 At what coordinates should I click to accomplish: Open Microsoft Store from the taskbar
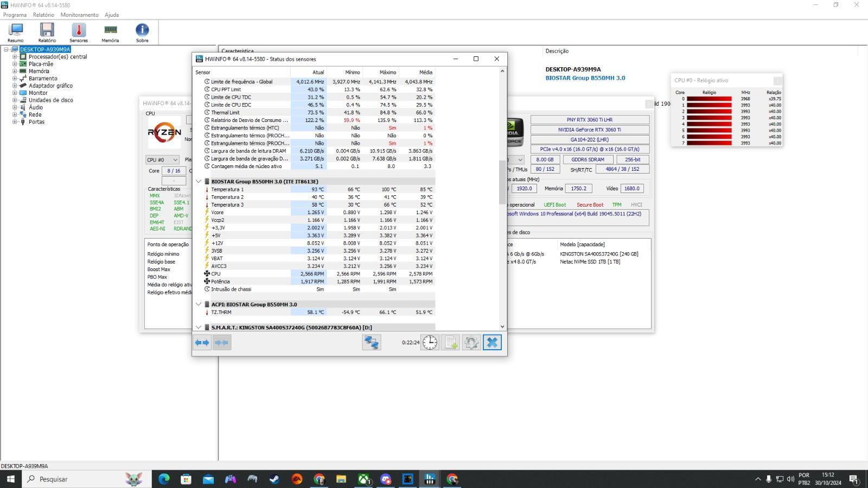(186, 479)
